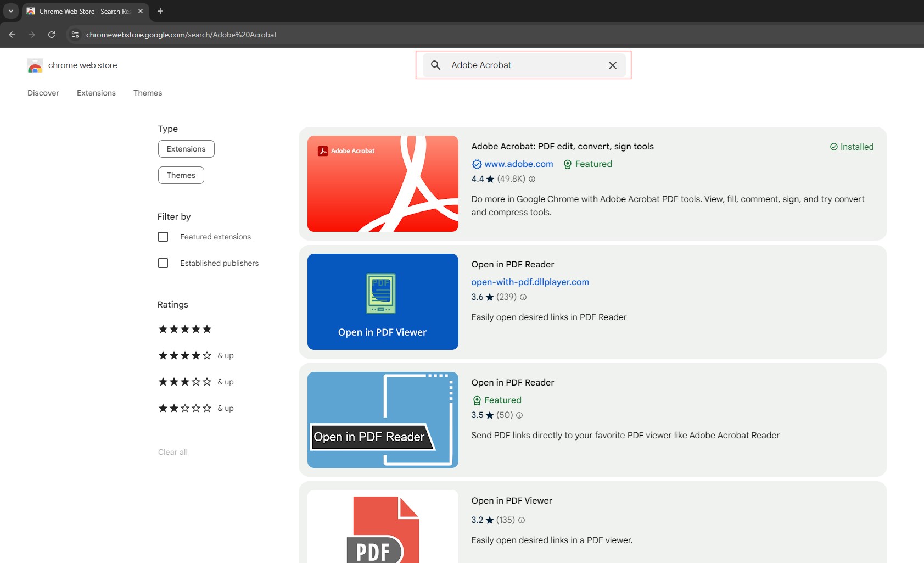Click the 3.2 rating value

(x=478, y=520)
